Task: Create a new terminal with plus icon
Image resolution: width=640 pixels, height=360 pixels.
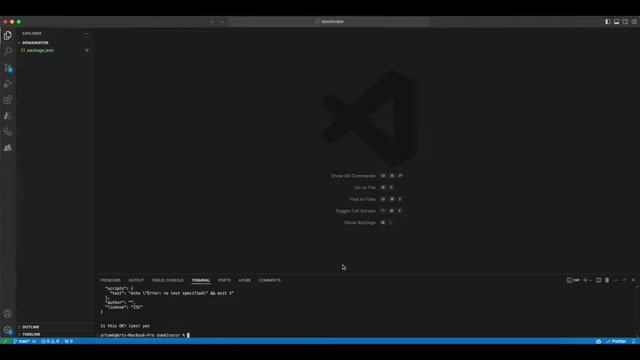Action: (x=585, y=280)
